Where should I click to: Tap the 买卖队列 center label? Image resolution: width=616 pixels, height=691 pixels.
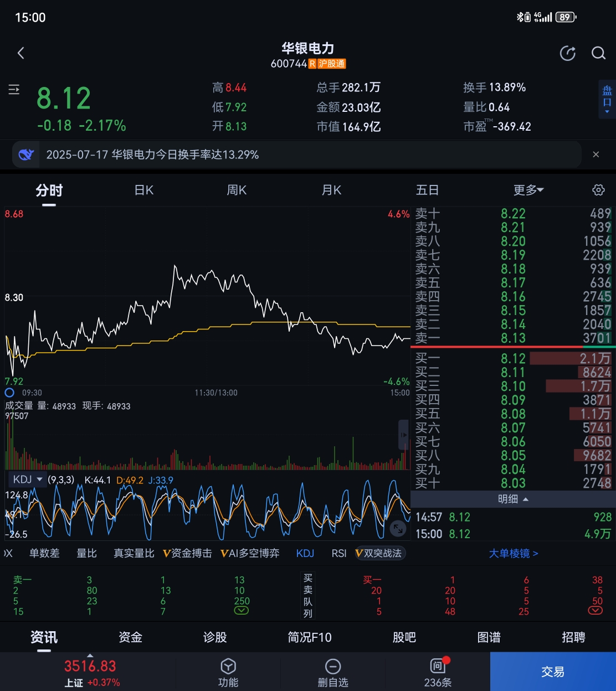[308, 595]
